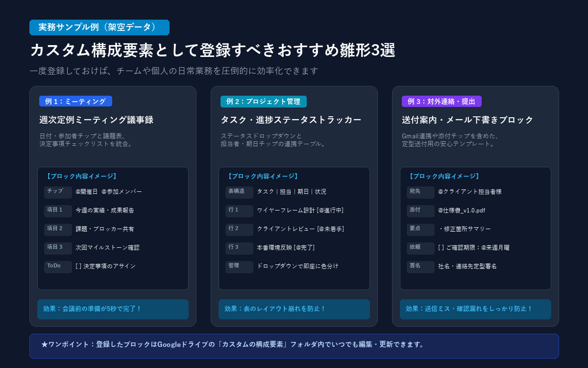Click the チップ label chip
The height and width of the screenshot is (368, 588).
point(58,192)
